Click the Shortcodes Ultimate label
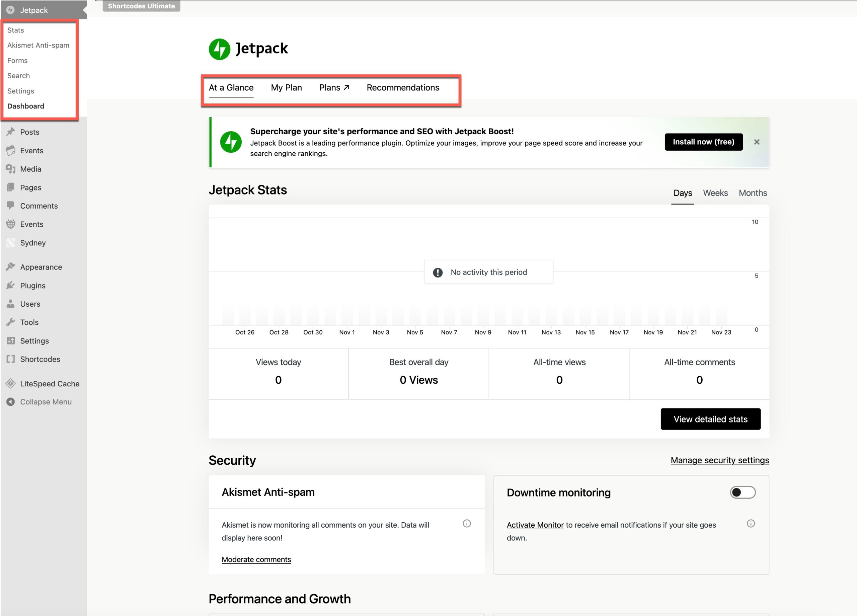Screen dimensions: 857x616 (141, 6)
